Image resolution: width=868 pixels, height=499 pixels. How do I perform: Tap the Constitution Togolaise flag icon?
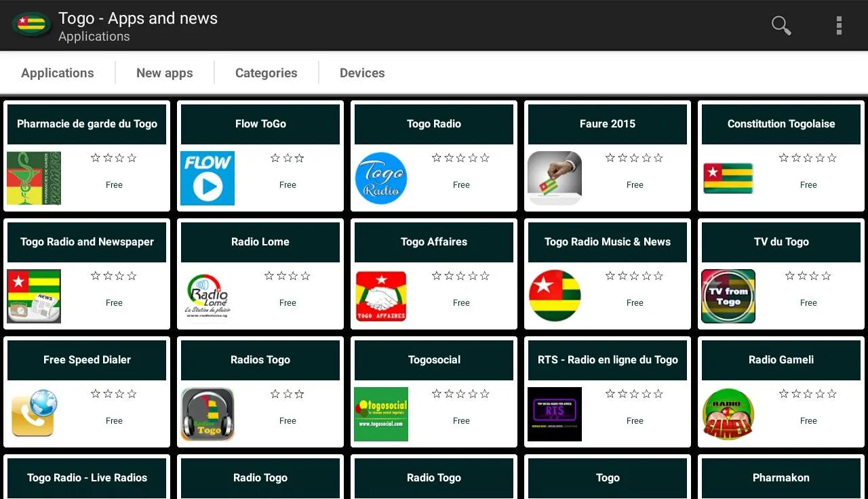pos(728,178)
